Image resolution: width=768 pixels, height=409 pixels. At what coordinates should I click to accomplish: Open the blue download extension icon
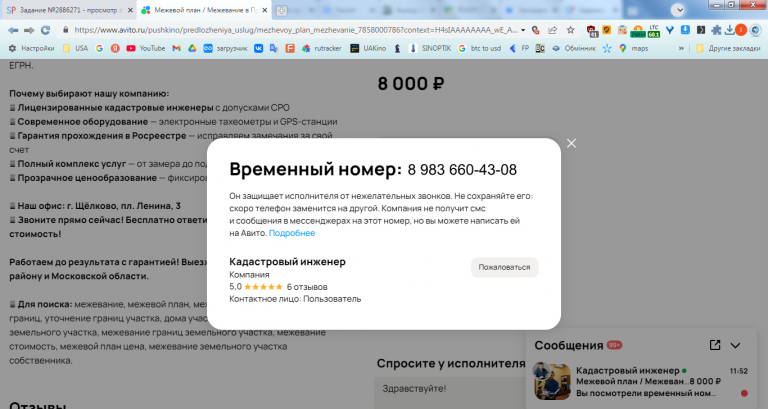(685, 30)
